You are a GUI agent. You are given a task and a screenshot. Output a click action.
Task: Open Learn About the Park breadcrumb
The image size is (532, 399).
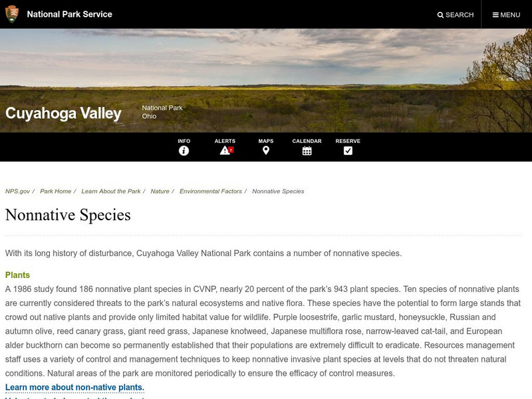tap(111, 192)
